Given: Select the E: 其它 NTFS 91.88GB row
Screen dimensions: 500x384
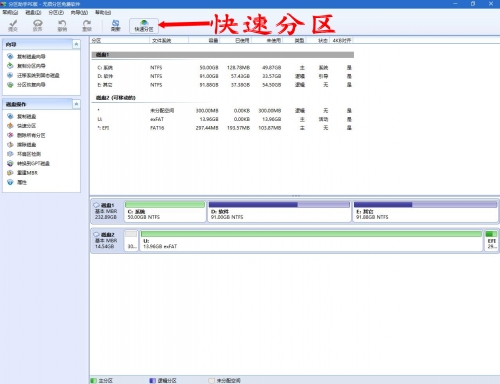Looking at the screenshot, I should [223, 85].
